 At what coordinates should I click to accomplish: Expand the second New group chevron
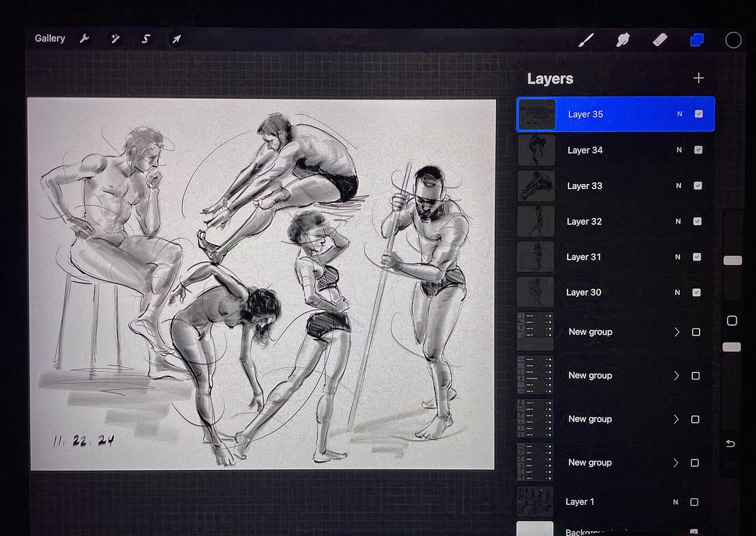[676, 376]
